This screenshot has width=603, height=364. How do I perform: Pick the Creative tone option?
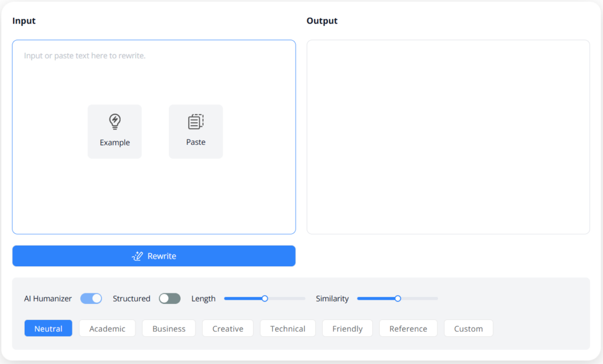click(227, 328)
